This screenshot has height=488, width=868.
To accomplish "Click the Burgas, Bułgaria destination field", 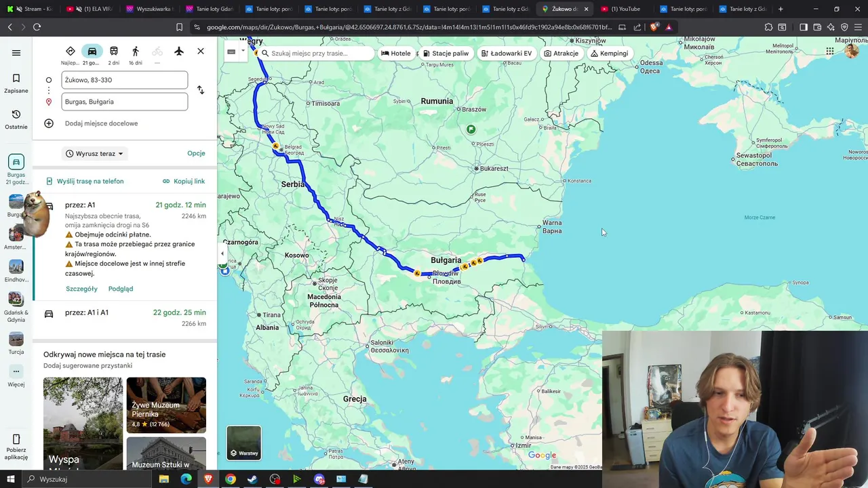I will [x=124, y=102].
